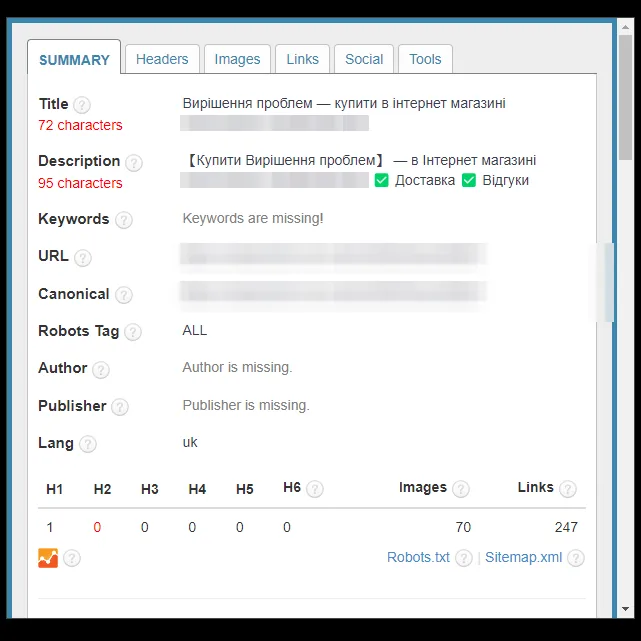Open help icon next to H6 header
641x641 pixels.
315,489
